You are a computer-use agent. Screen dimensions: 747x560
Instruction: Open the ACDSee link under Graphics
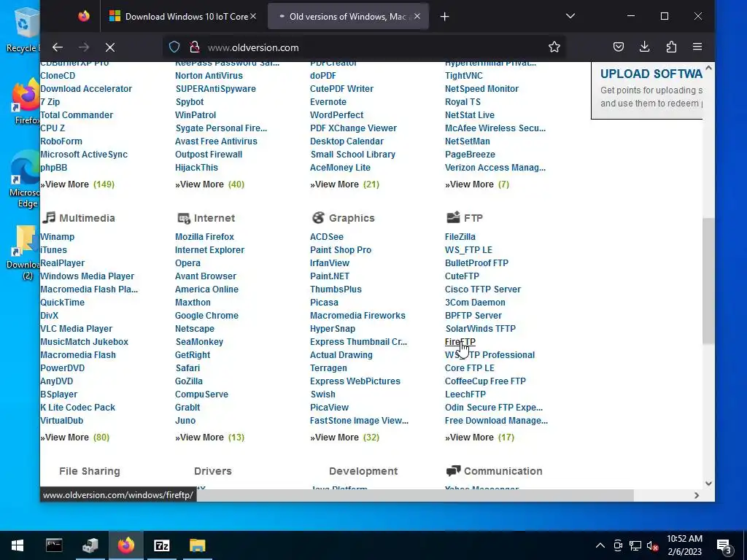(x=327, y=237)
